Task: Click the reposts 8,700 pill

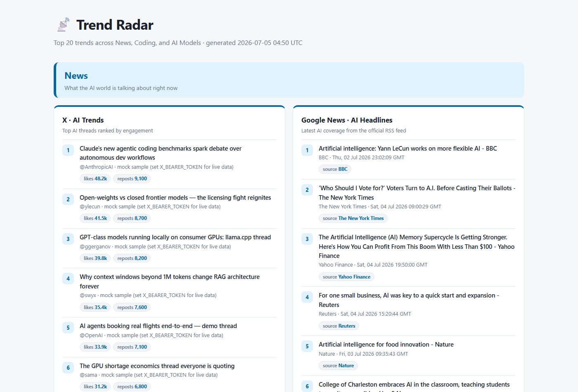Action: pos(132,218)
